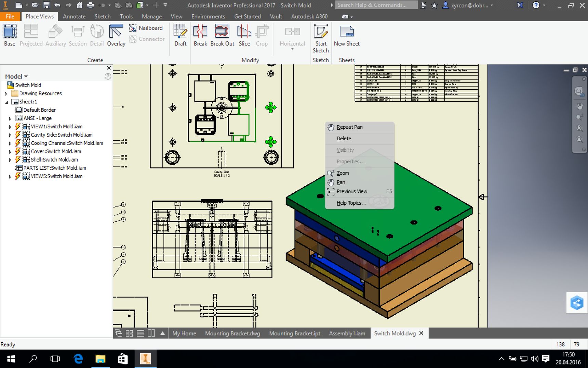Expand the Drawing Resources node

(6, 93)
